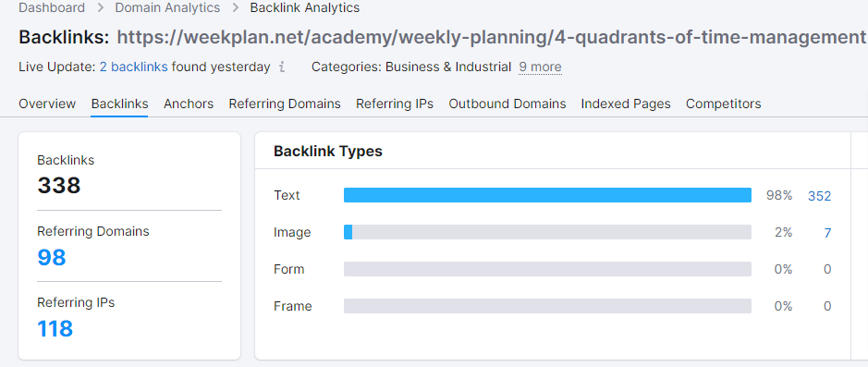868x367 pixels.
Task: Open the 7 image backlinks link
Action: click(x=827, y=233)
